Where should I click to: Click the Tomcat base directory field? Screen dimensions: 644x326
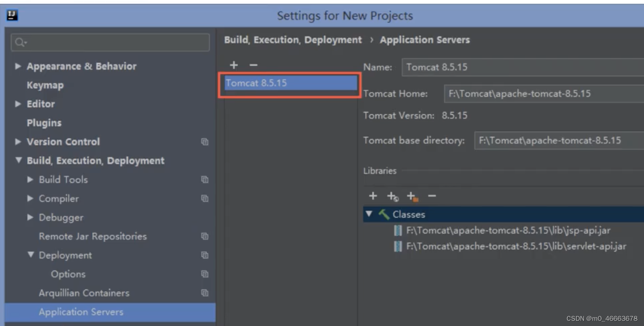click(559, 140)
